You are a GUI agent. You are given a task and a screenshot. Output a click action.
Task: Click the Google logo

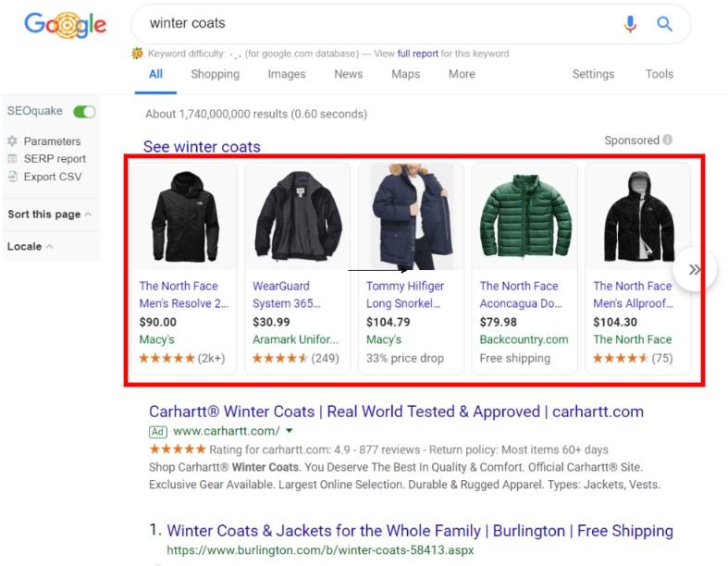65,25
